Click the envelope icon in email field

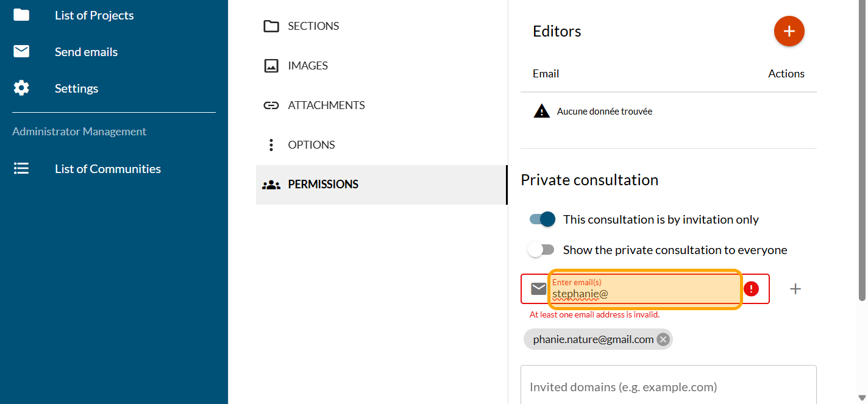pos(538,289)
